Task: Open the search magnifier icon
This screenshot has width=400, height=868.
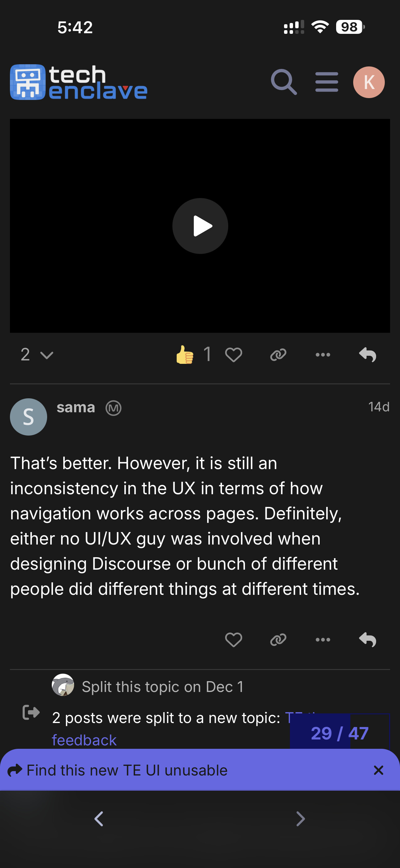Action: (283, 82)
